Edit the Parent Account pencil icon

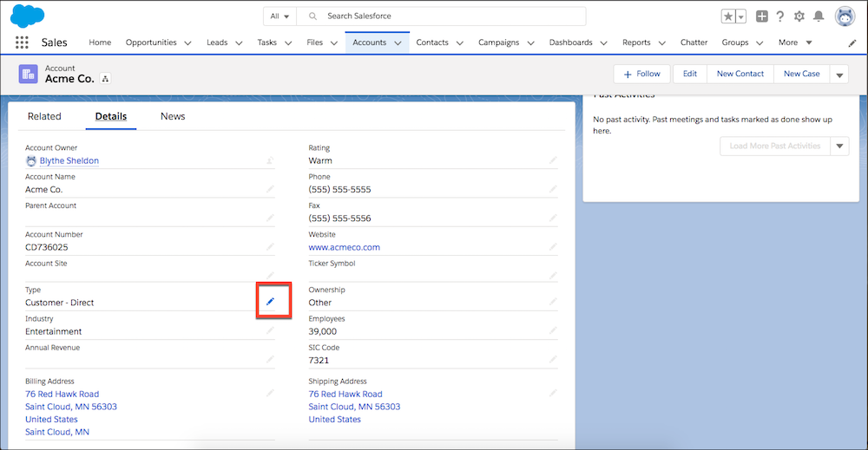click(x=270, y=218)
